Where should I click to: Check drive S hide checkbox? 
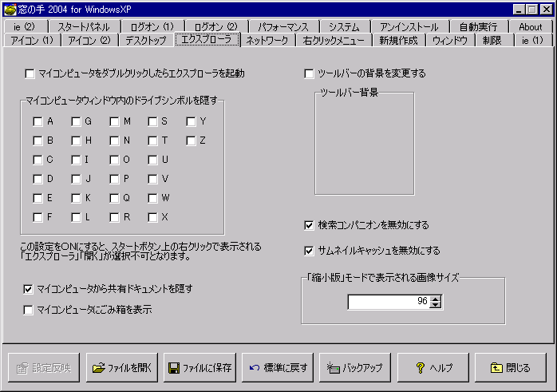(152, 121)
